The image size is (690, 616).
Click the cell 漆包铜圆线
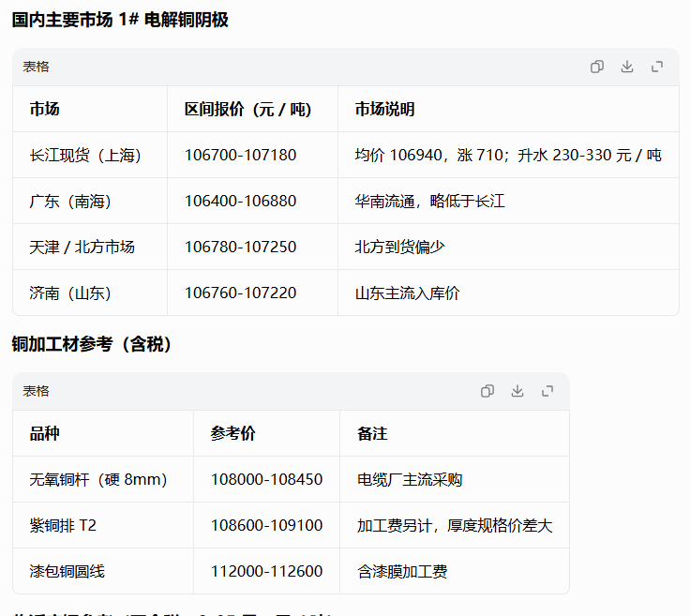67,571
